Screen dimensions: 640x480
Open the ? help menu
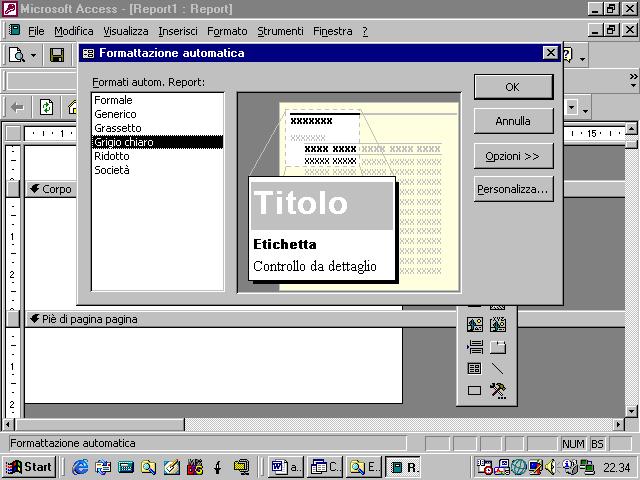point(365,31)
